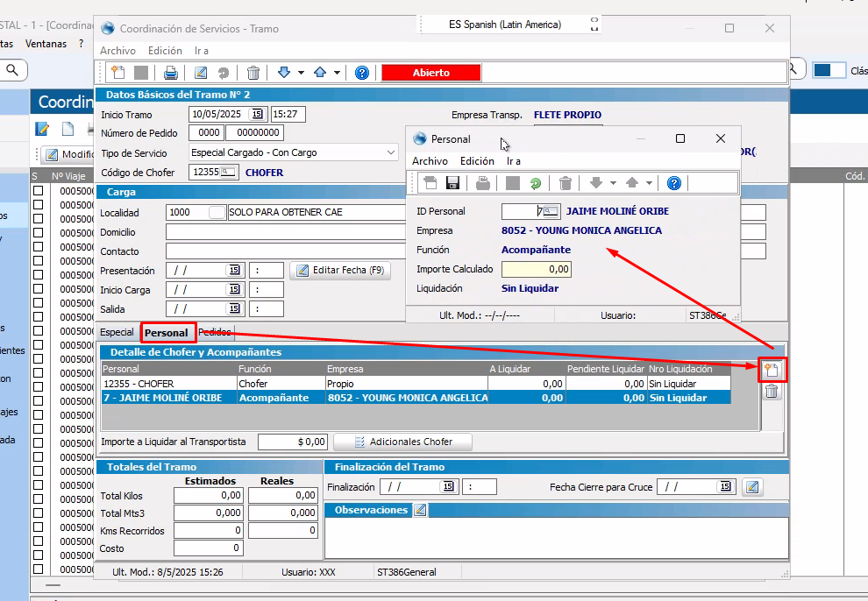Click the red Abierto status button
This screenshot has width=868, height=601.
coord(431,73)
